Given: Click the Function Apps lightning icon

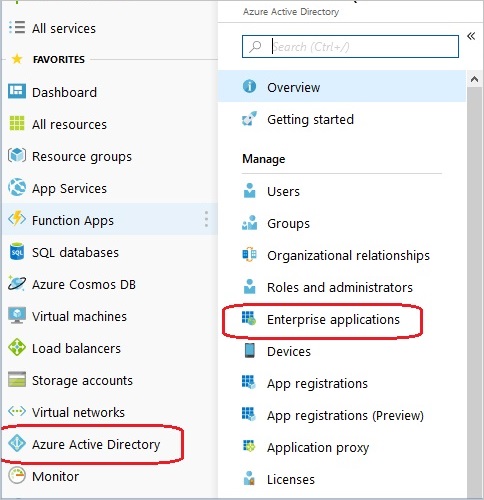Looking at the screenshot, I should pyautogui.click(x=17, y=219).
